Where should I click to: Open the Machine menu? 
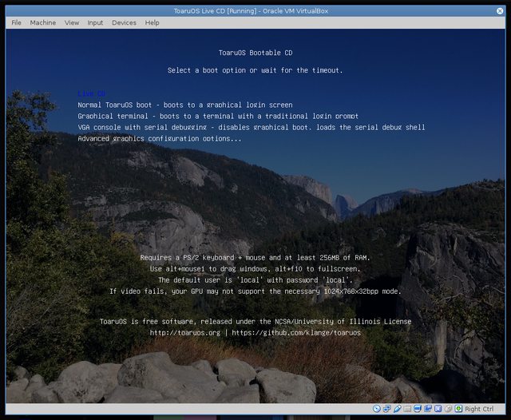point(42,22)
